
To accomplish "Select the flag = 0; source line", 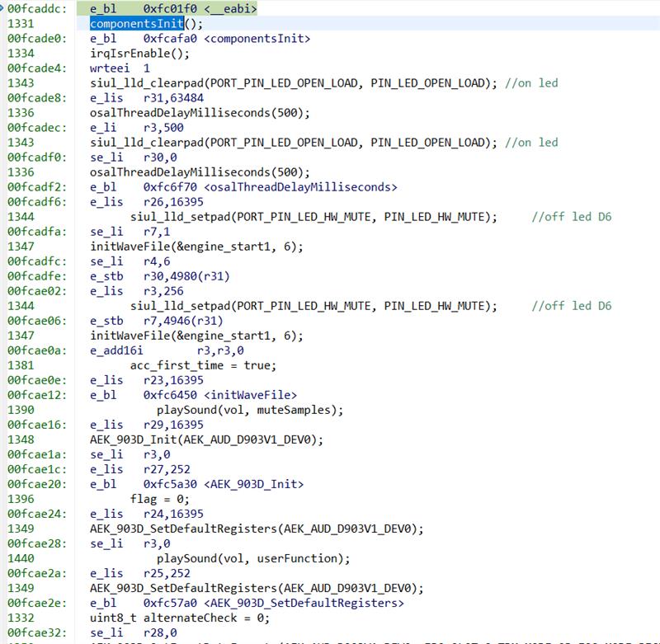I will point(160,500).
